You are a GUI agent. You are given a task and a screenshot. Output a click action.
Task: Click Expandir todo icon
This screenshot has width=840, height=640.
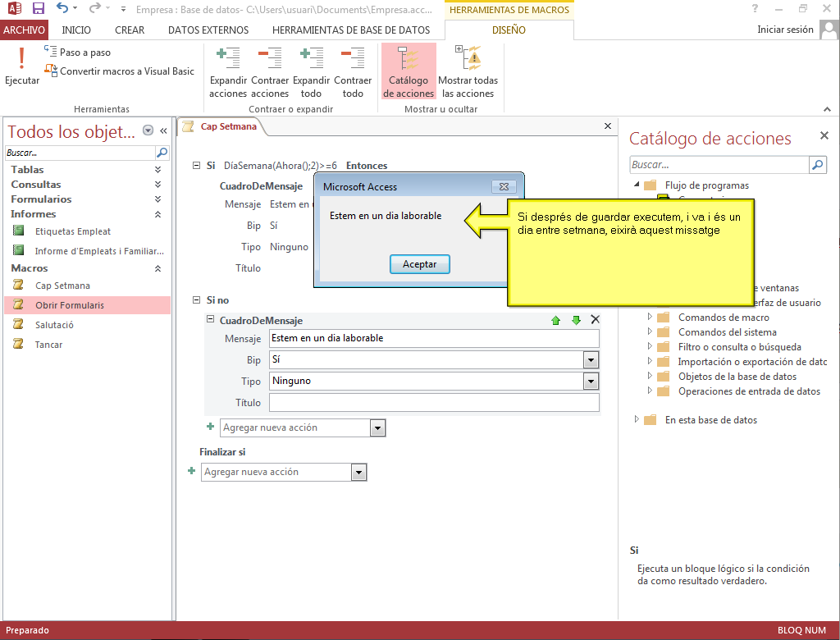[311, 58]
